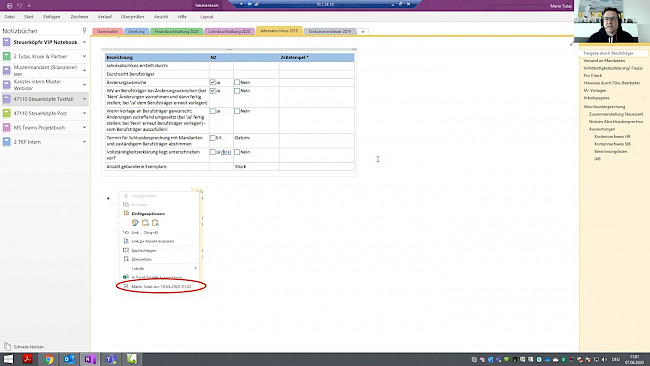Open the Windows Start menu
Image resolution: width=650 pixels, height=366 pixels.
pos(8,359)
